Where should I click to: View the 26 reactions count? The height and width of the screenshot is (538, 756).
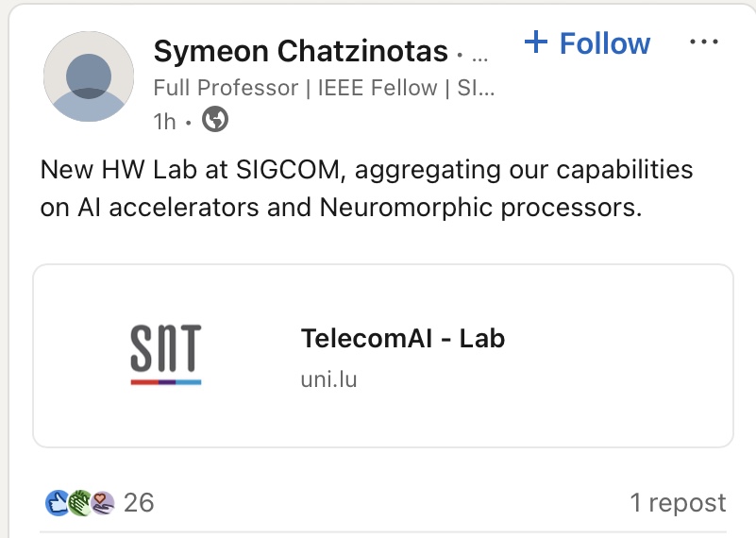click(x=139, y=503)
